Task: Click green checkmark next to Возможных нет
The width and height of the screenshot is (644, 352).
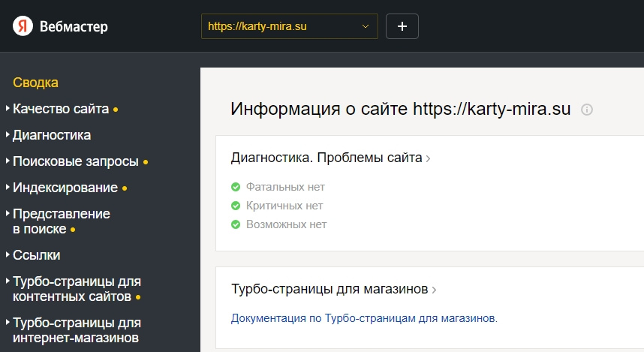Action: pyautogui.click(x=236, y=224)
